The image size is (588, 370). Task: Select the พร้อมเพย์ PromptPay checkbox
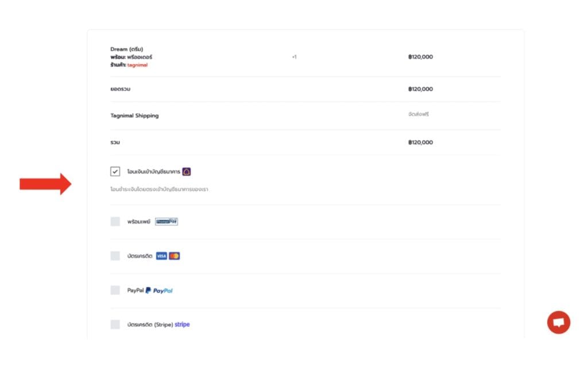click(115, 221)
